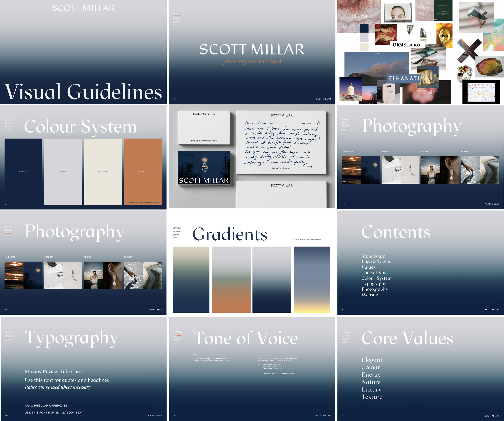Click the Night Sky Blue colour swatch
504x421 pixels.
pos(23,172)
